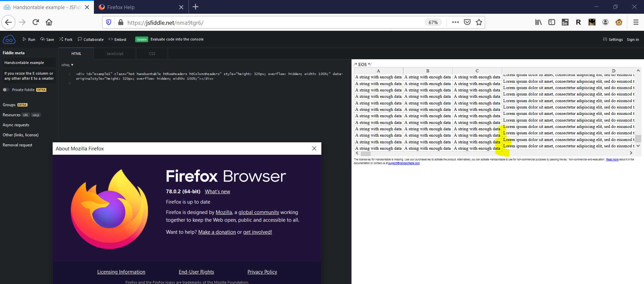Open Licensing Information link
Image resolution: width=644 pixels, height=284 pixels.
(121, 272)
